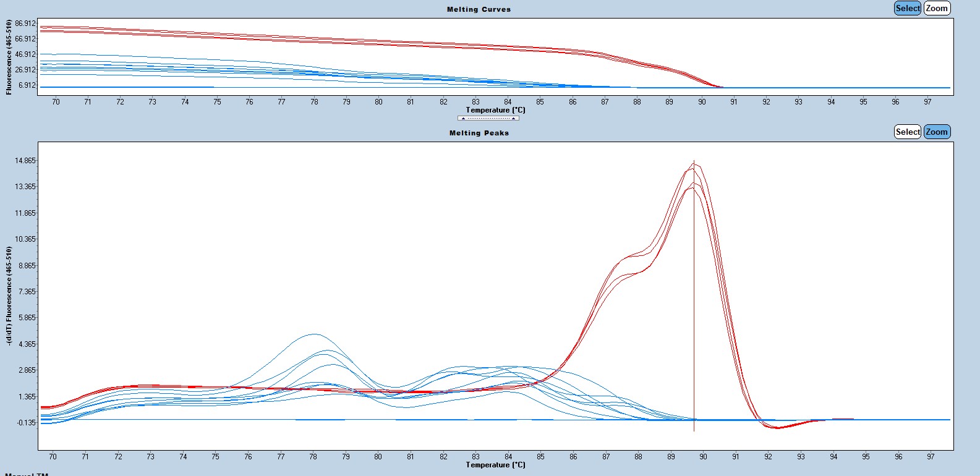Click right arrow on the panel splitter handle
The height and width of the screenshot is (476, 980).
(513, 118)
